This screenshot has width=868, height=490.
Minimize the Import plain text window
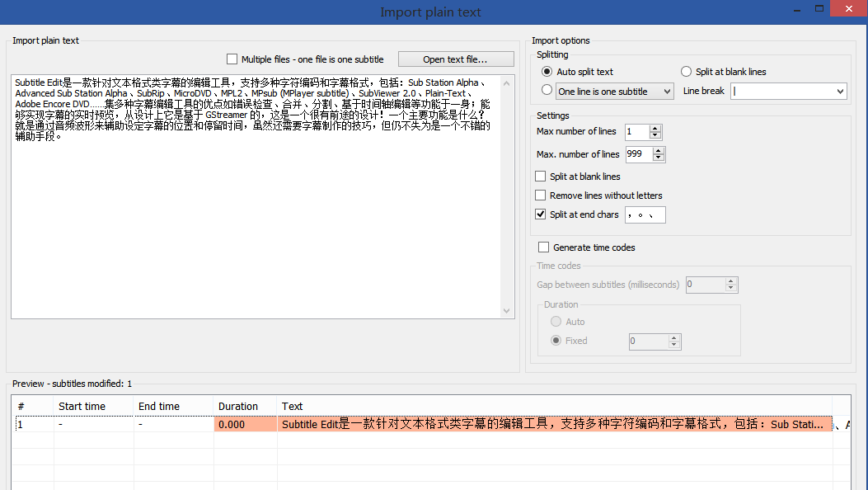click(797, 9)
